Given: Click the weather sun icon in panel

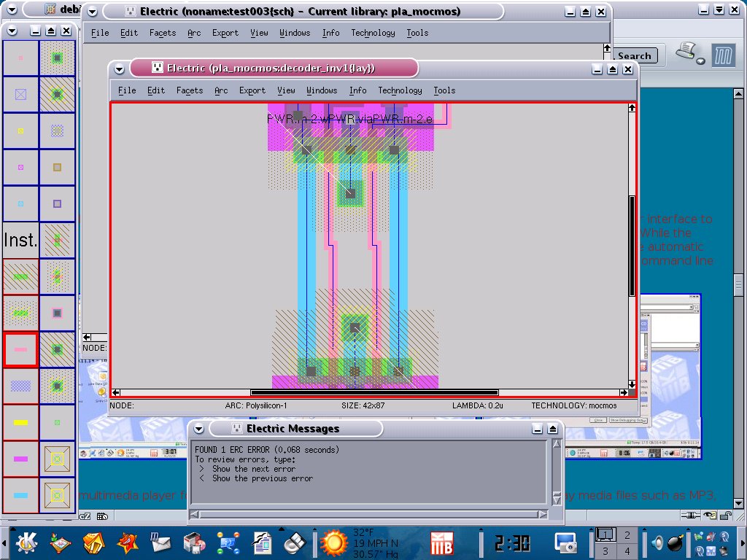Looking at the screenshot, I should click(x=334, y=542).
